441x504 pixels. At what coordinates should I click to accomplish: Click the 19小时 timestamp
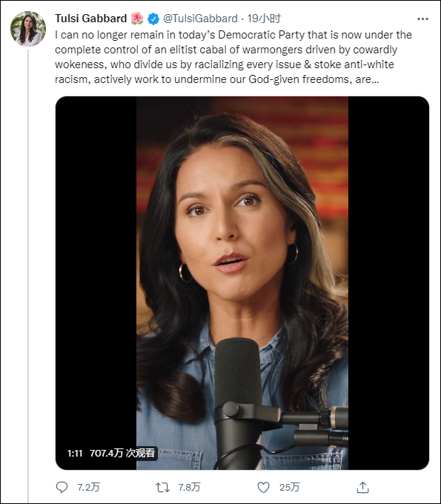tap(264, 19)
